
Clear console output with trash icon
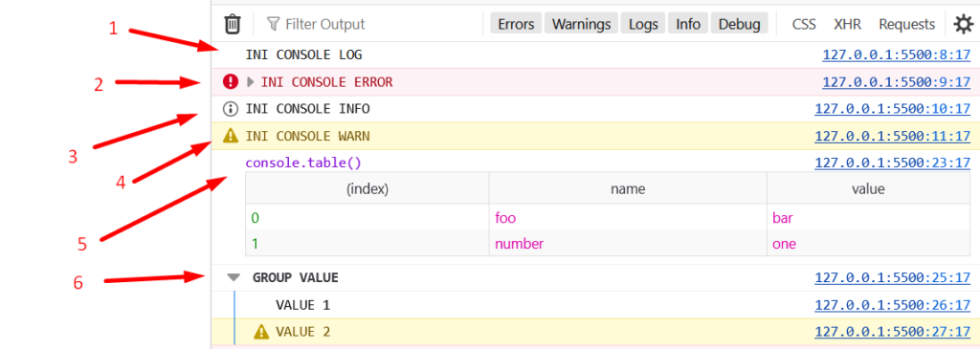point(233,24)
